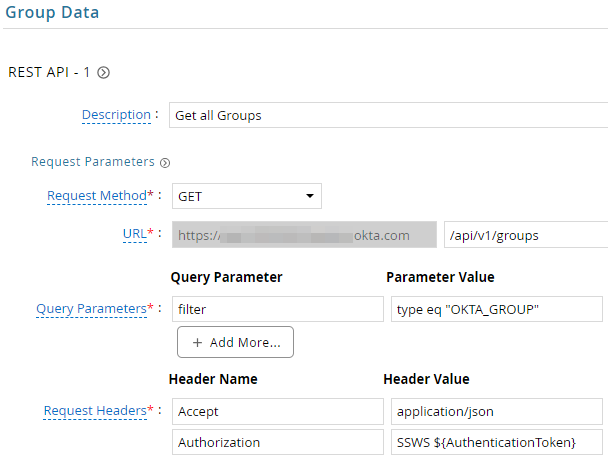Open the Request Method GET dropdown
Viewport: 608px width, 458px height.
click(247, 196)
